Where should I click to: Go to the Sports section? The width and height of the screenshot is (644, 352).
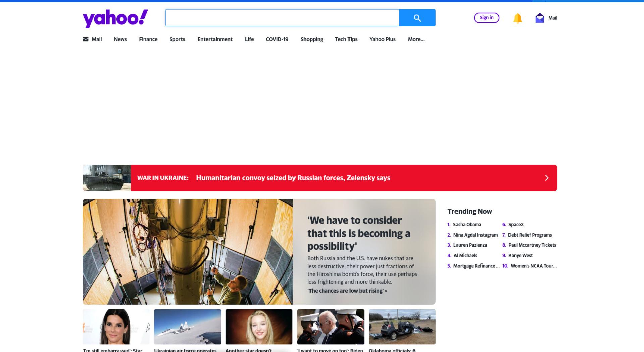pos(177,39)
